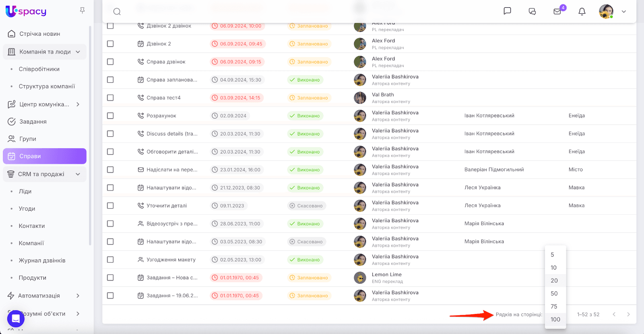Choose 50 rows per page
Viewport: 644px width, 334px height.
(555, 293)
